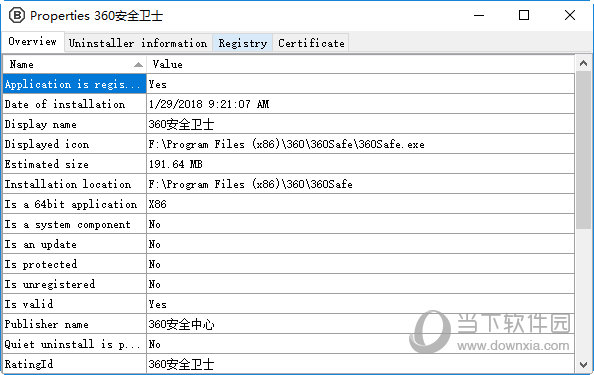Viewport: 594px width, 375px height.
Task: Click the 'No' value of Quiet uninstall
Action: [155, 344]
